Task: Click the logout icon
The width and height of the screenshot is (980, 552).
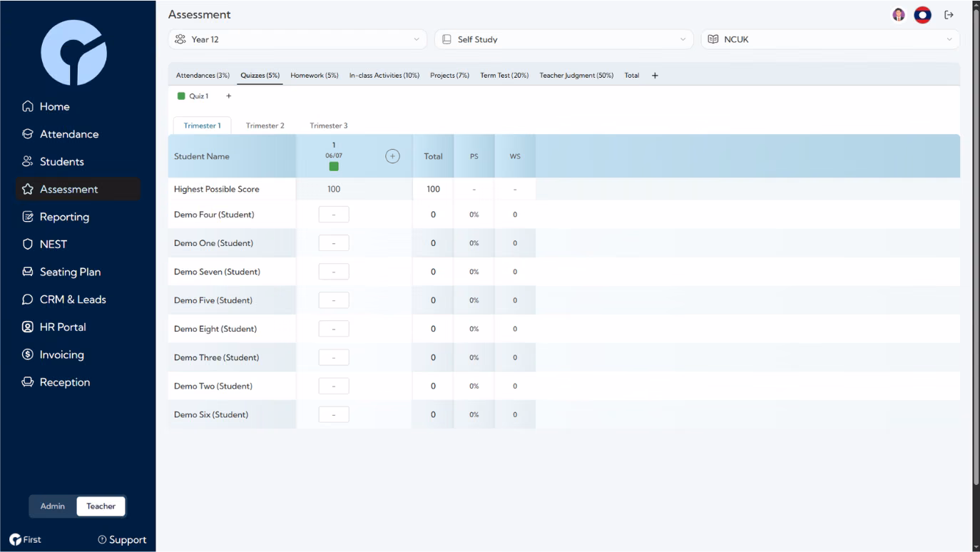Action: point(949,15)
